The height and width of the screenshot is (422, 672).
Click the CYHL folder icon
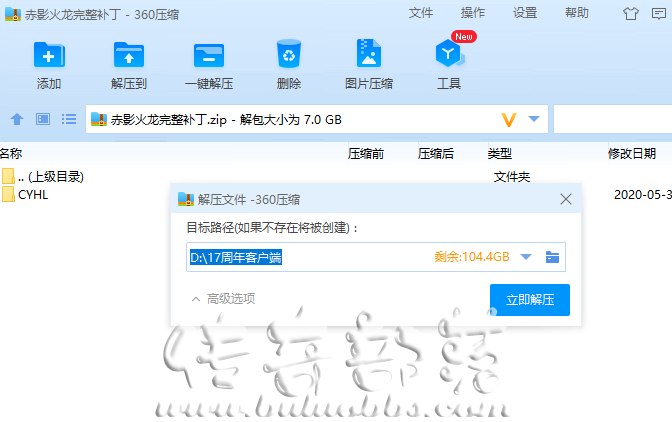tap(8, 194)
